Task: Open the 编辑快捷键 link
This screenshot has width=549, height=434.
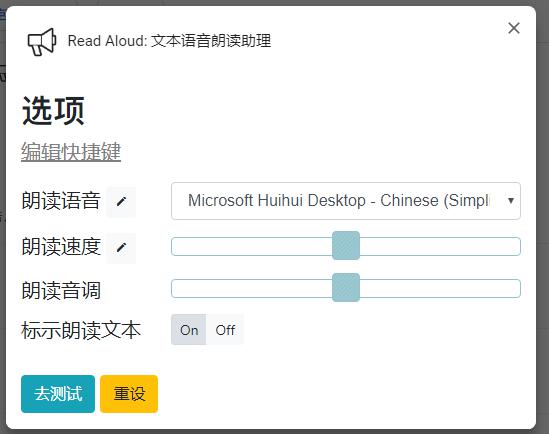Action: click(71, 152)
